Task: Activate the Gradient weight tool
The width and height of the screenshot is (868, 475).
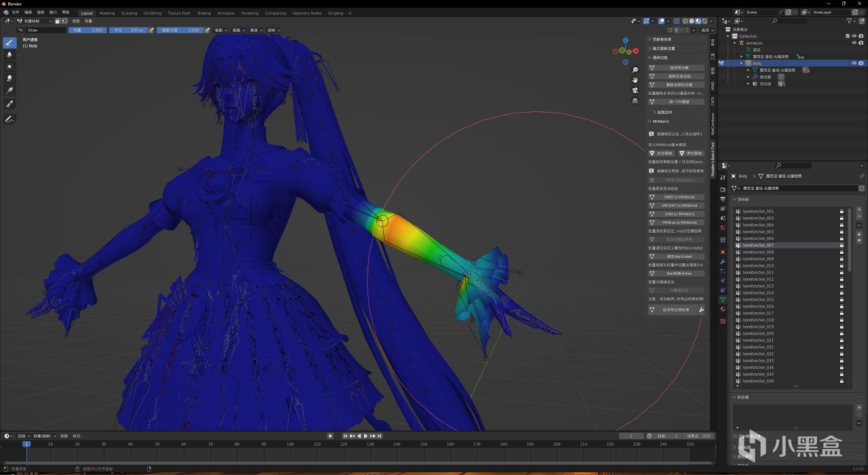Action: [x=9, y=90]
